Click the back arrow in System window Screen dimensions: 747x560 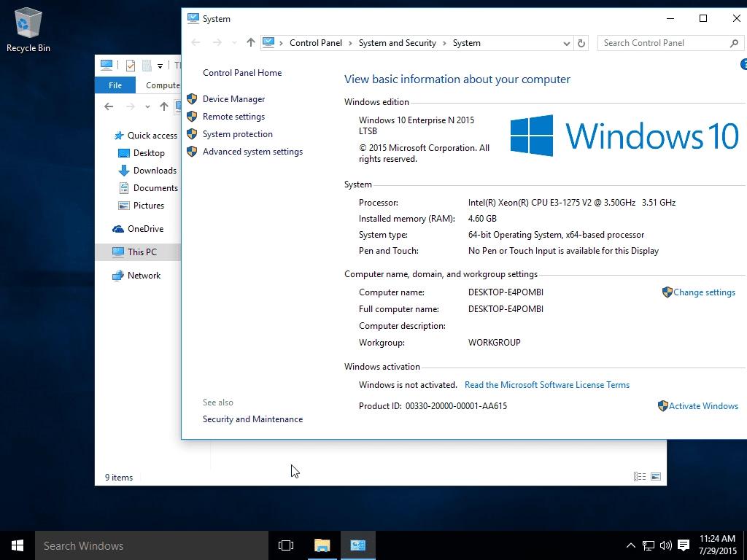[196, 43]
